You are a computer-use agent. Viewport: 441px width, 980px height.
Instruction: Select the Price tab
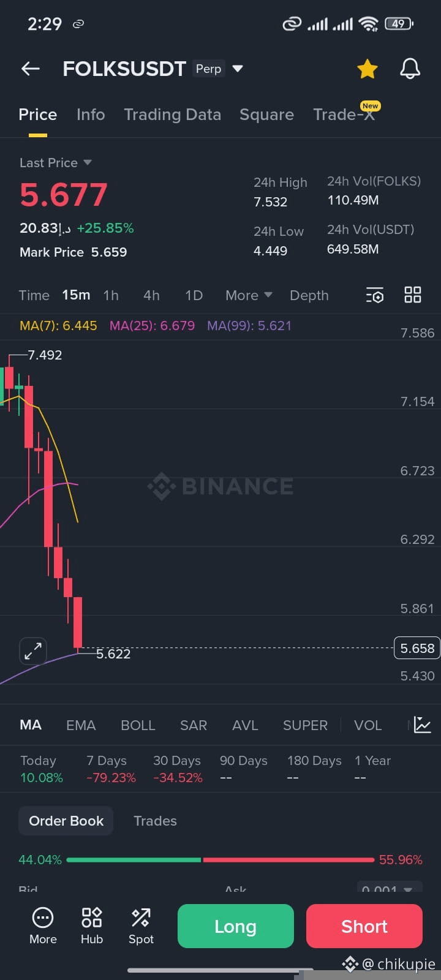[38, 115]
